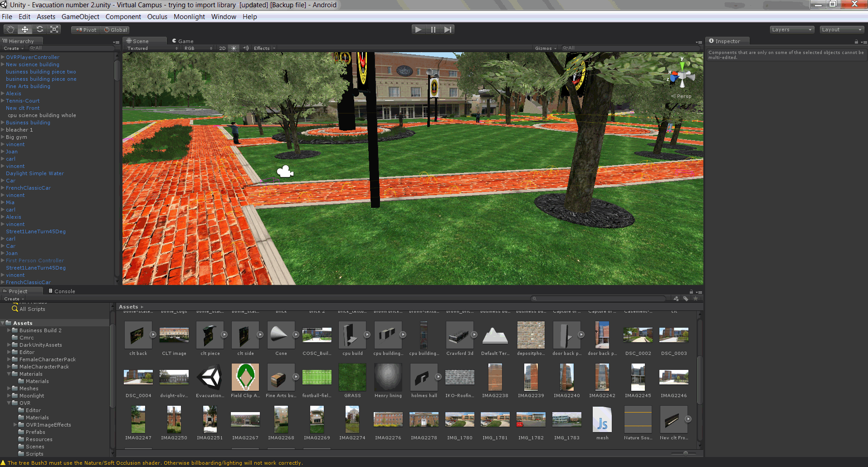Viewport: 868px width, 467px height.
Task: Click the Persp projection label
Action: point(682,96)
